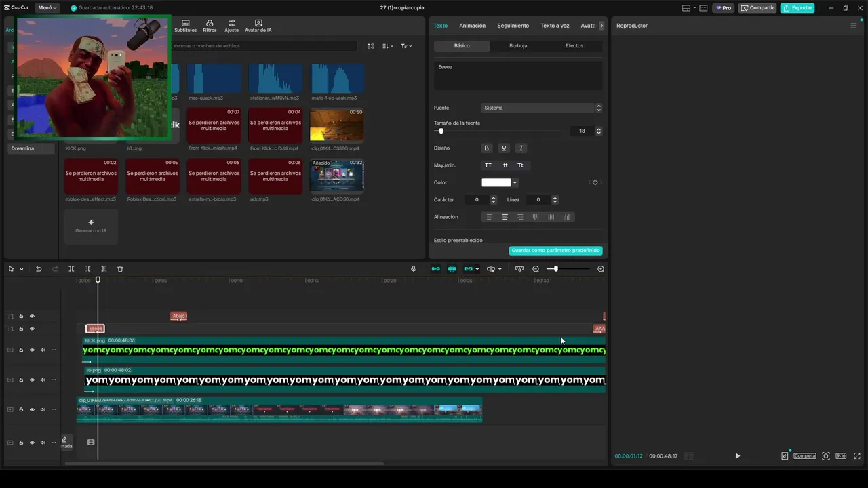
Task: Toggle underline text style
Action: 503,148
